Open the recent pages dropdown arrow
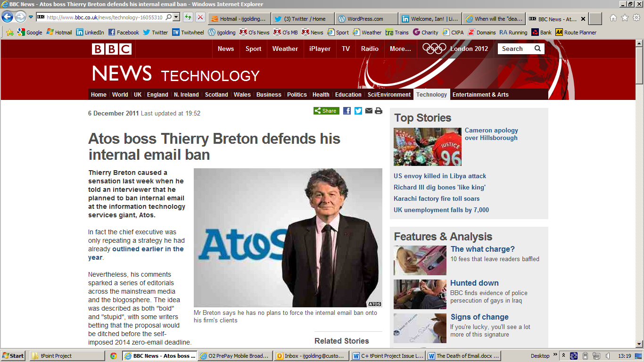Image resolution: width=644 pixels, height=362 pixels. pyautogui.click(x=31, y=17)
